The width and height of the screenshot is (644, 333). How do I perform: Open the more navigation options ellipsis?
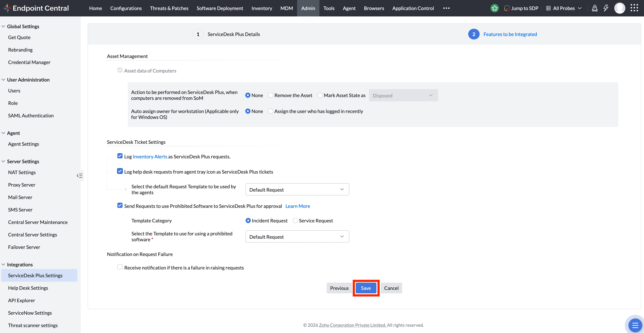click(446, 8)
